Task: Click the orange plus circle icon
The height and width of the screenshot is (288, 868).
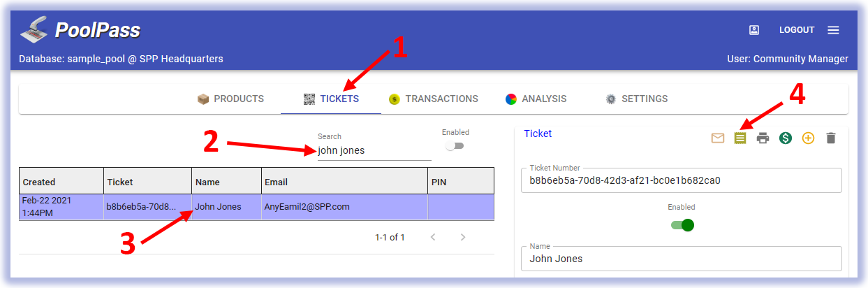Action: coord(808,138)
